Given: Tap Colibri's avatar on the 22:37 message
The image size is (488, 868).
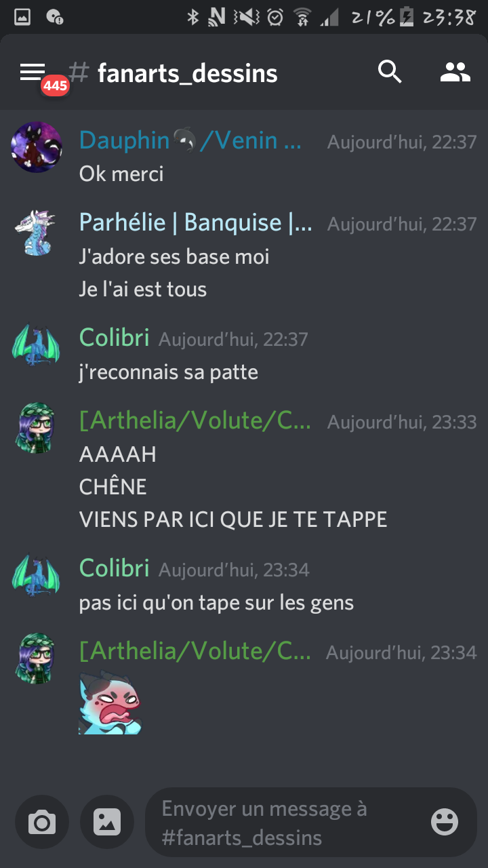Looking at the screenshot, I should pos(37,345).
